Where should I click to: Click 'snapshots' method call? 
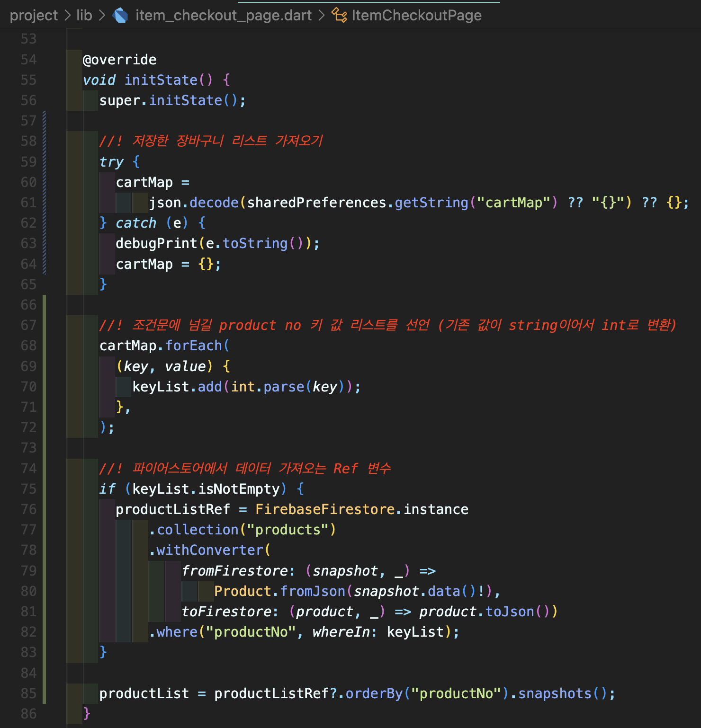(x=555, y=693)
